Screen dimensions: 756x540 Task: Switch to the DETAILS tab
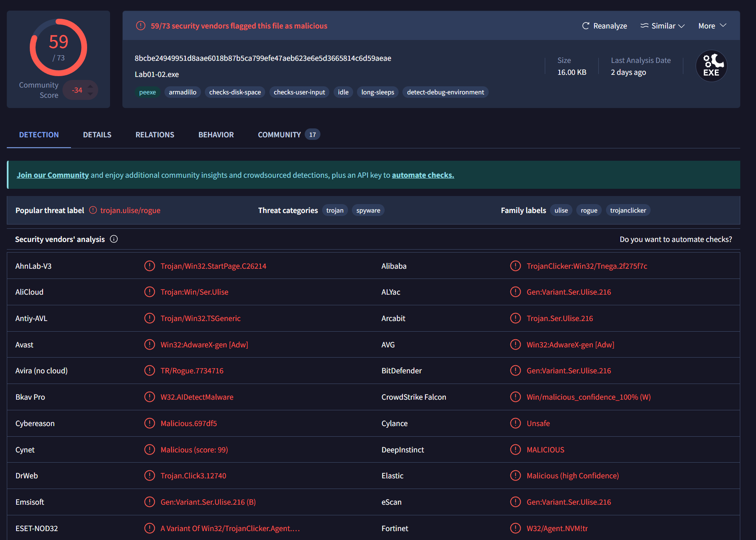point(97,135)
